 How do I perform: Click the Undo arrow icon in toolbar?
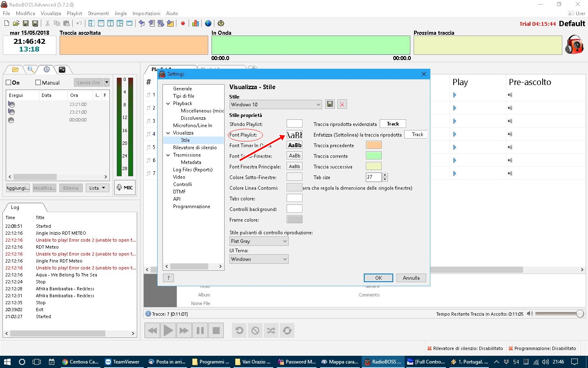click(x=79, y=23)
